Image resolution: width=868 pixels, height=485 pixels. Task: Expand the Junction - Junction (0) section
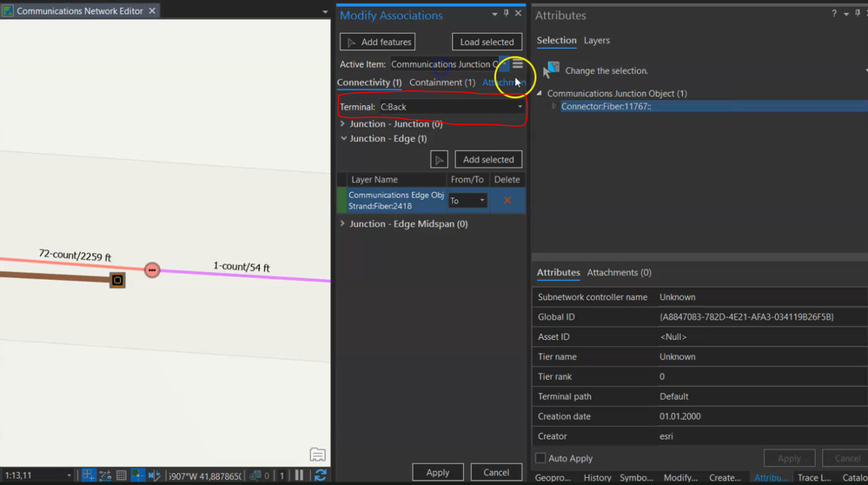pos(342,124)
